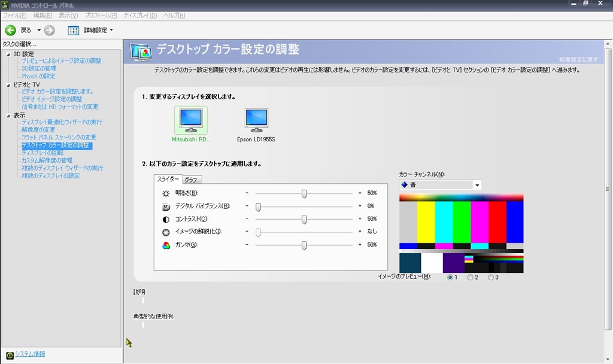Open プレビューによるイメージ設定の調整 task
The width and height of the screenshot is (613, 364).
(x=62, y=61)
